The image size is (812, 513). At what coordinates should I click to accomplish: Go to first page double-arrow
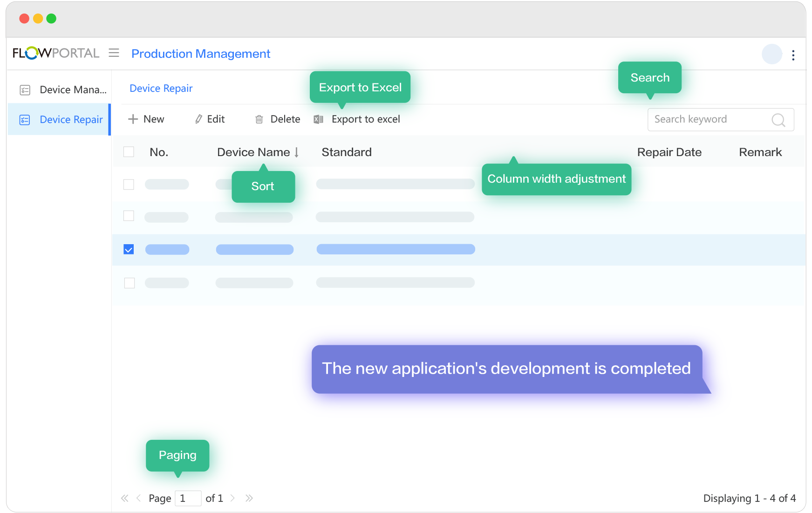click(124, 498)
